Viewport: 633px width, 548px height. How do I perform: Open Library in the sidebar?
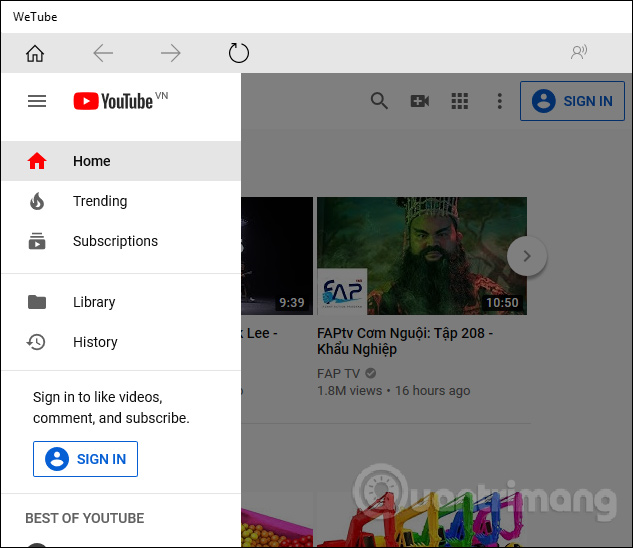[x=121, y=302]
